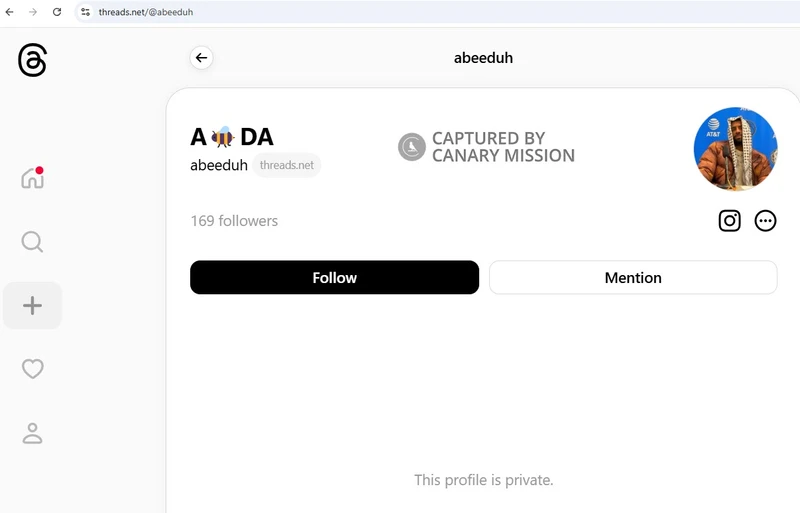Image resolution: width=800 pixels, height=513 pixels.
Task: Enlarge the abeeduh profile picture
Action: click(x=735, y=149)
